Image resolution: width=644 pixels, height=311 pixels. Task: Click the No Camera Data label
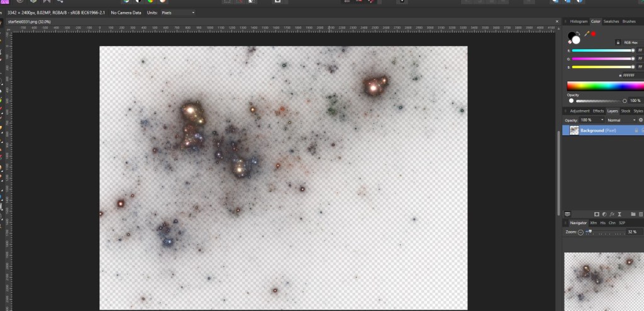point(125,13)
